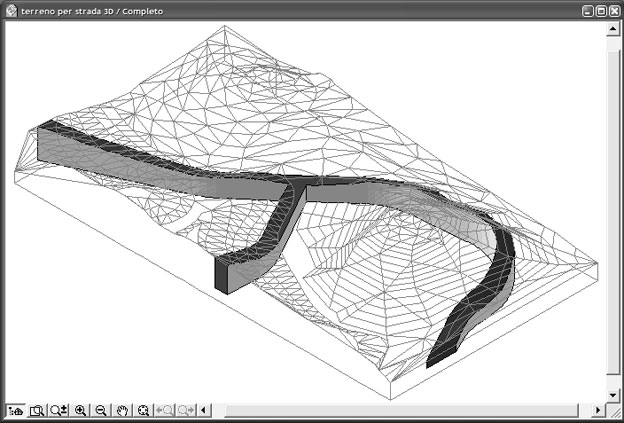Activate the hand pan tool
624x423 pixels.
tap(122, 410)
